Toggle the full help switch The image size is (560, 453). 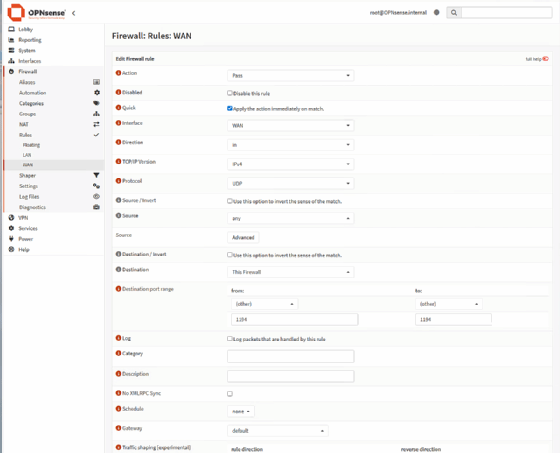click(x=545, y=59)
